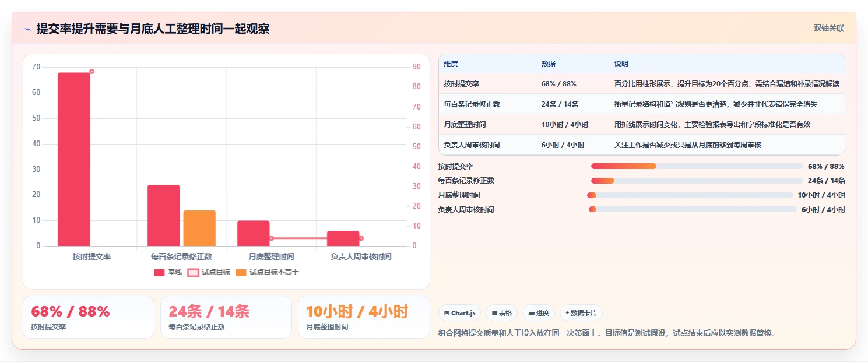Image resolution: width=868 pixels, height=362 pixels.
Task: Click the 说明 table column header
Action: tap(621, 64)
